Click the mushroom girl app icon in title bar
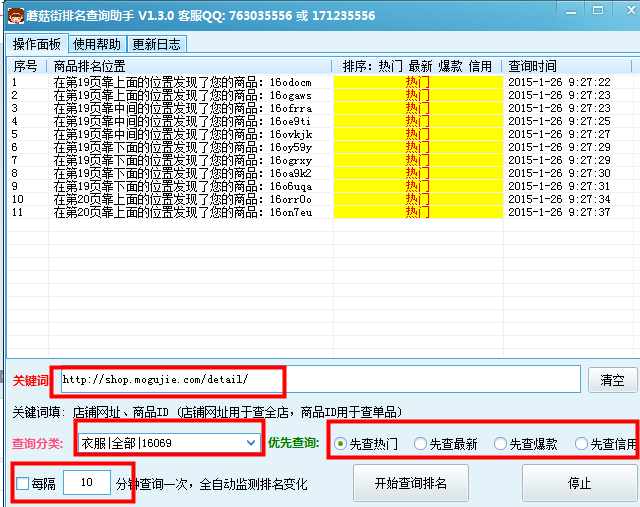 click(x=16, y=16)
